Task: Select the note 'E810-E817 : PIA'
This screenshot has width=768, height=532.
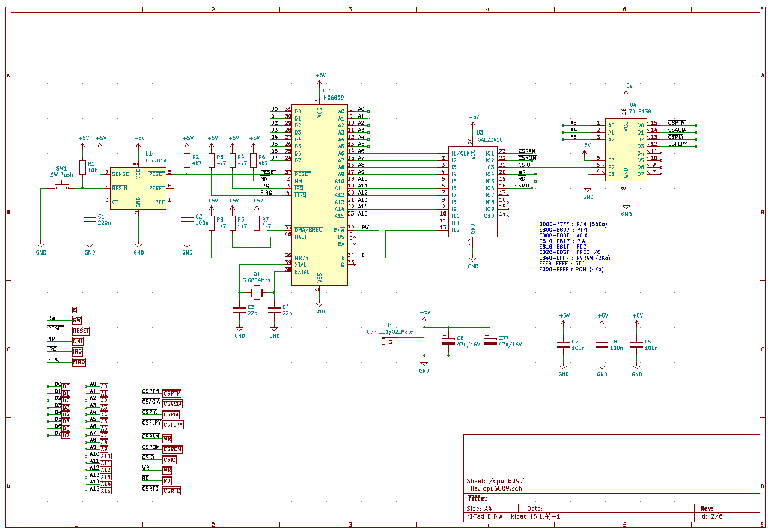Action: coord(562,241)
